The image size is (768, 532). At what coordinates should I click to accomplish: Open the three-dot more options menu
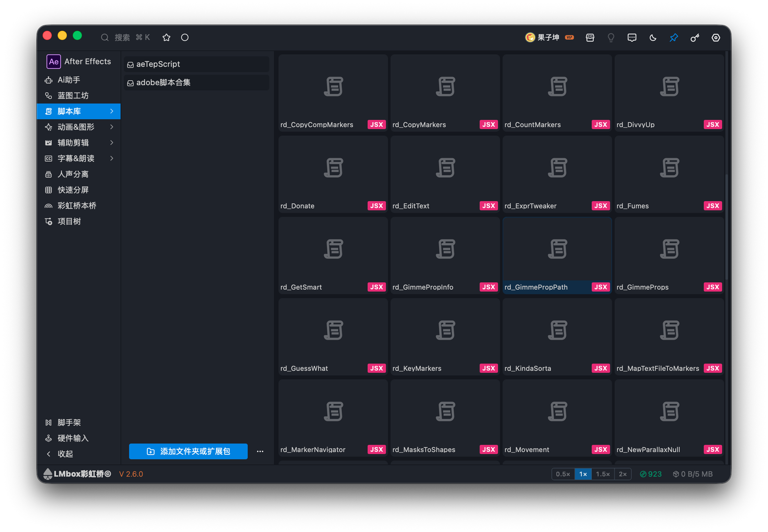point(260,451)
